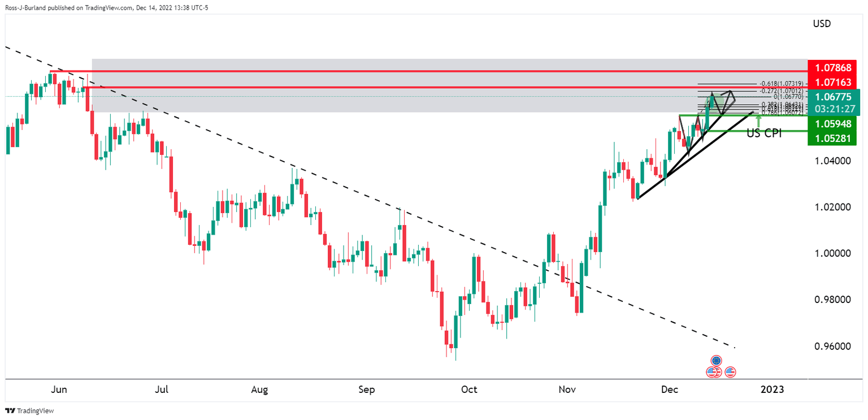868x420 pixels.
Task: Click the Oct label on time axis
Action: (469, 389)
